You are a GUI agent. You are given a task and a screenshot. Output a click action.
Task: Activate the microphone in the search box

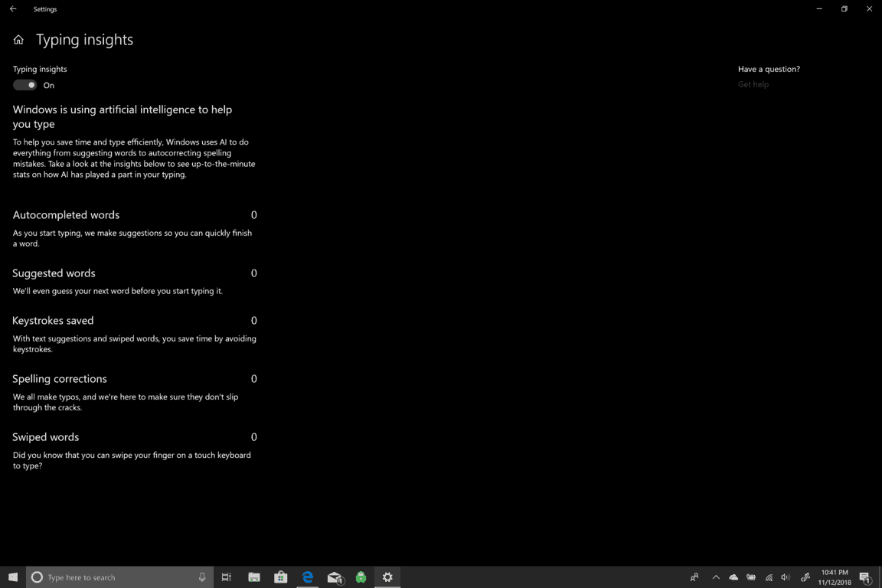click(x=202, y=577)
